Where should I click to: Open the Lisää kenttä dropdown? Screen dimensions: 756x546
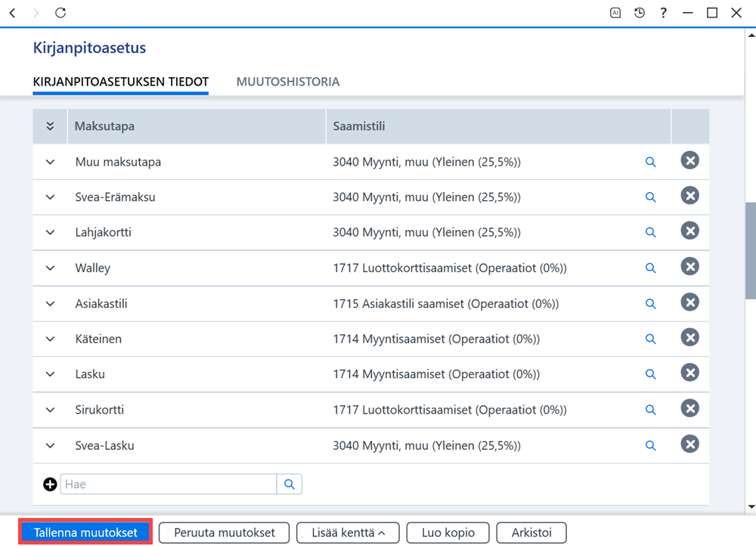point(348,532)
